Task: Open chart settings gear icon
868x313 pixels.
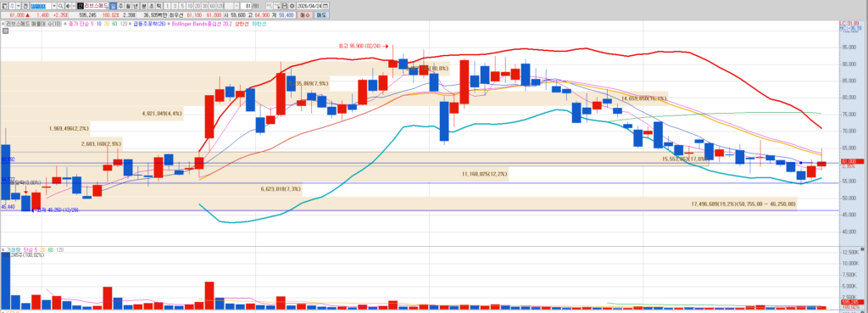Action: click(x=292, y=6)
